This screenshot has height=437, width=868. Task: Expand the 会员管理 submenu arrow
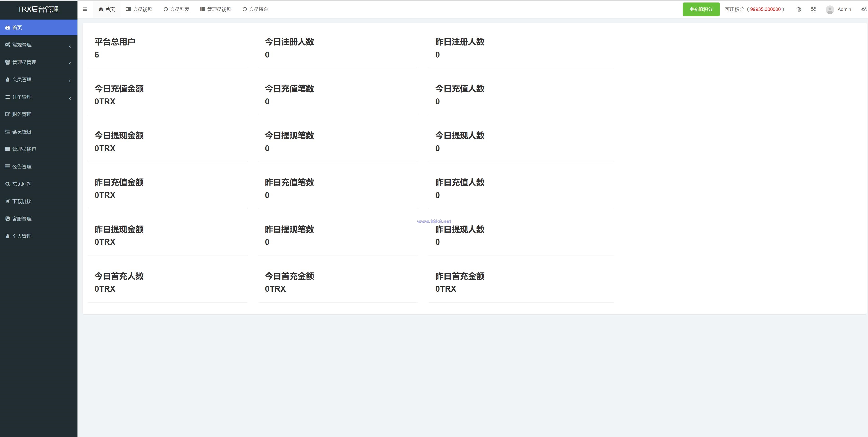click(70, 81)
